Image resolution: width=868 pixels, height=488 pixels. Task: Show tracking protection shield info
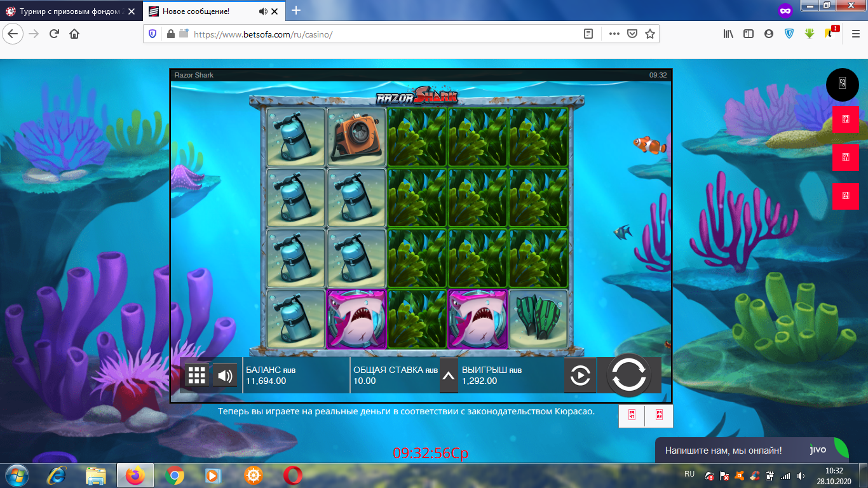pyautogui.click(x=153, y=34)
